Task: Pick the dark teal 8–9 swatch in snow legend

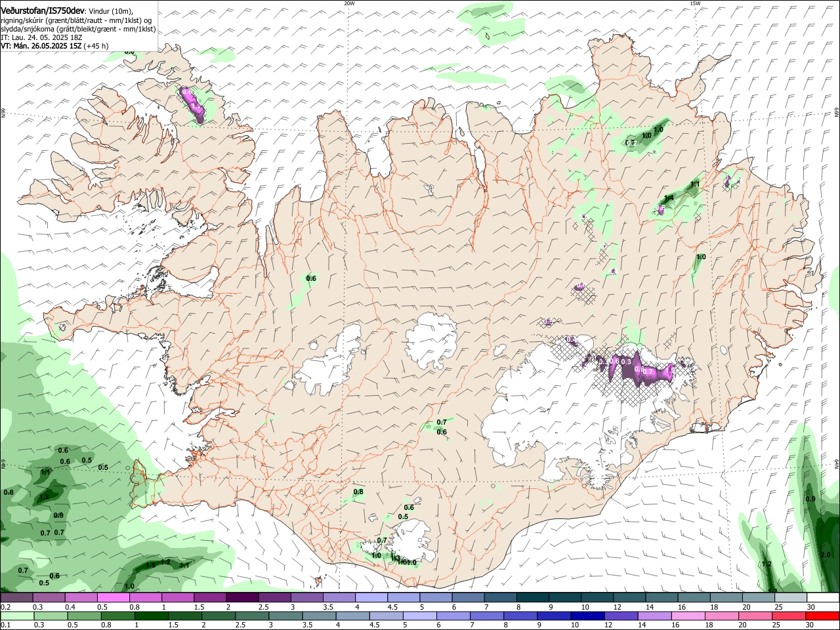Action: tap(532, 598)
